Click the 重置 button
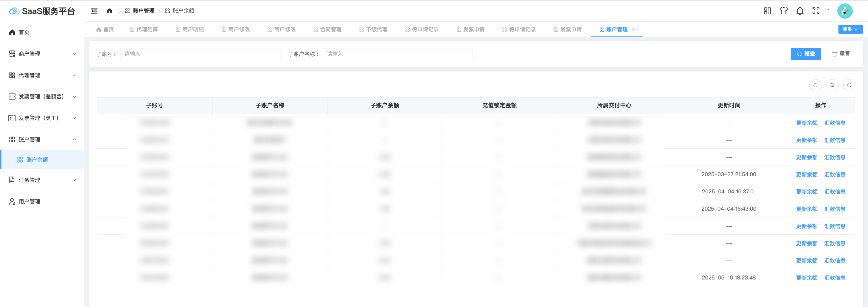The image size is (868, 307). (x=841, y=54)
